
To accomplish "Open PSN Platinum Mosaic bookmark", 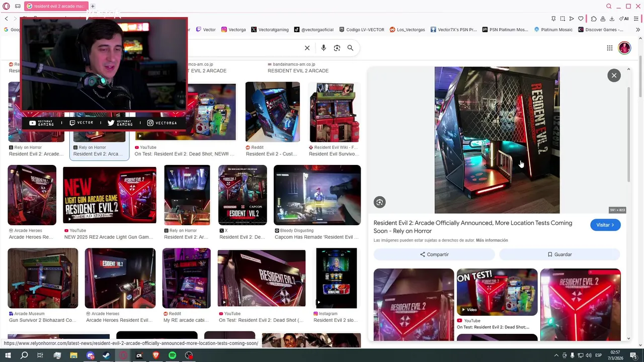I will 505,30.
